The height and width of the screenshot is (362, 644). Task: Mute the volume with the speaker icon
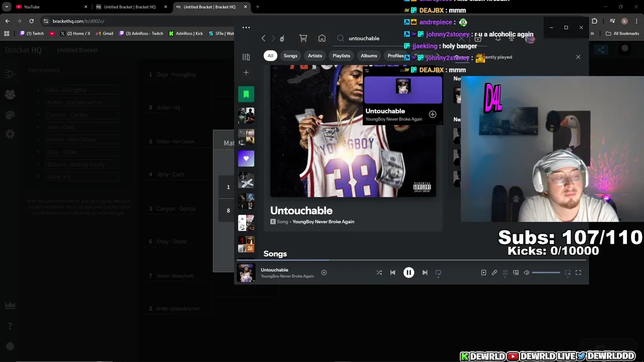click(x=526, y=273)
